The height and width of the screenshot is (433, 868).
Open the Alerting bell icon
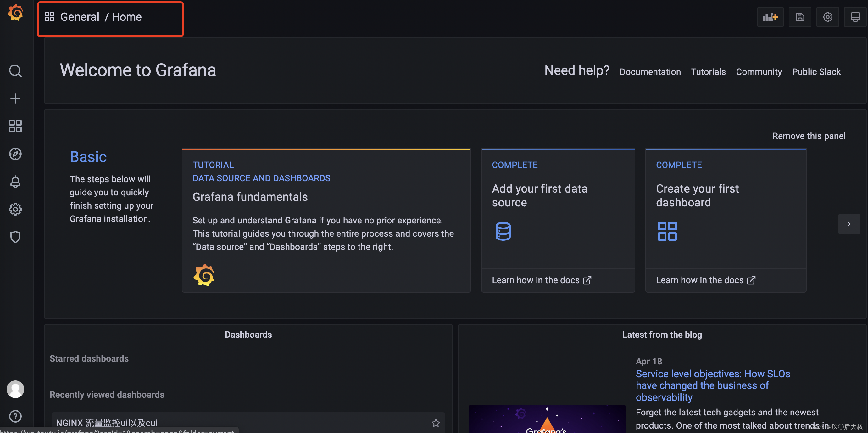(x=15, y=182)
